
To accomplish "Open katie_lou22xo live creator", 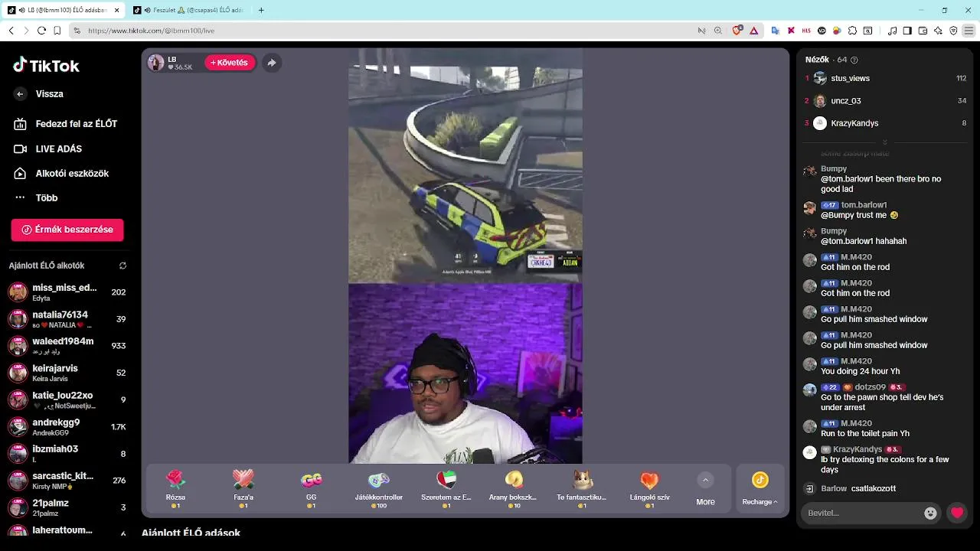I will point(67,399).
